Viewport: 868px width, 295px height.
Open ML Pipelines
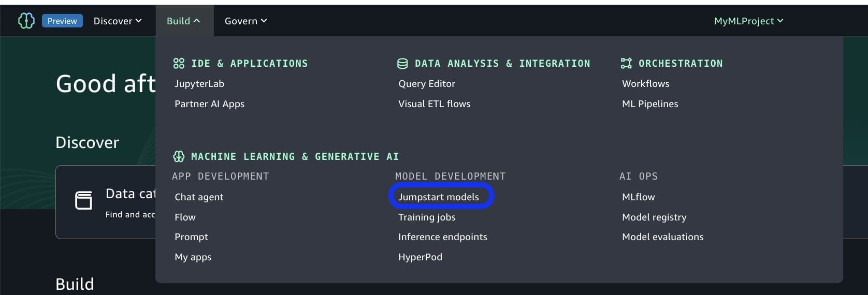click(650, 104)
